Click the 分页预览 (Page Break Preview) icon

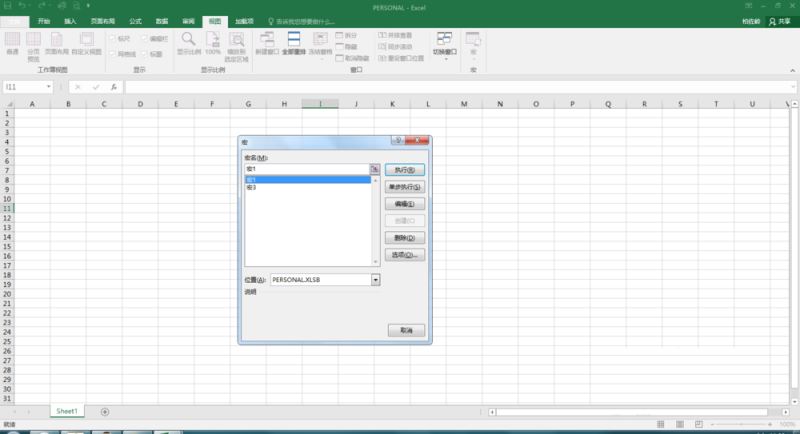tap(33, 46)
